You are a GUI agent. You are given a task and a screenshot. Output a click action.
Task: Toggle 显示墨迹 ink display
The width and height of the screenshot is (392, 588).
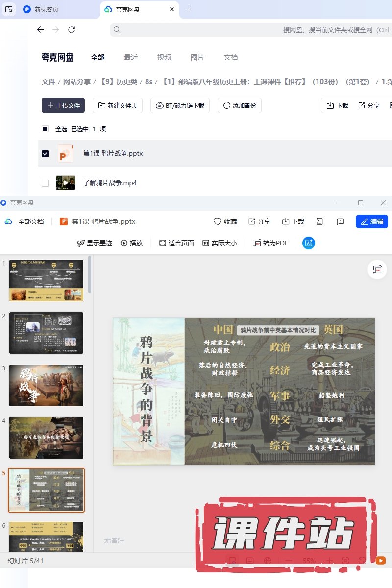(x=81, y=243)
